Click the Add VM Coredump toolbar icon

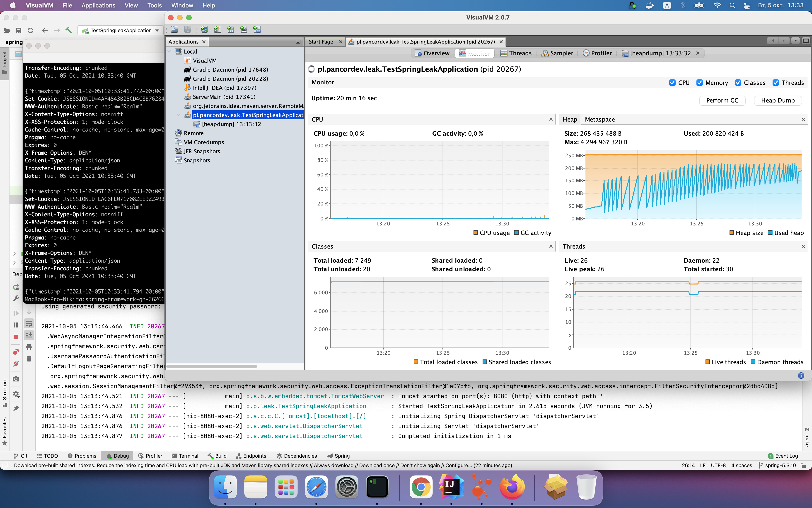click(230, 29)
